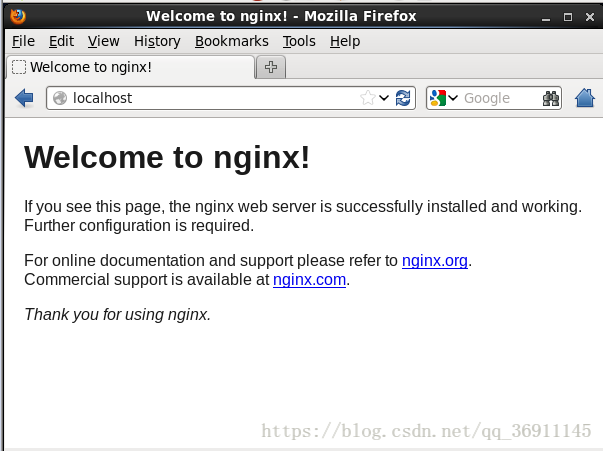Screen dimensions: 603x451
Task: Maximize the Firefox window
Action: tap(568, 17)
